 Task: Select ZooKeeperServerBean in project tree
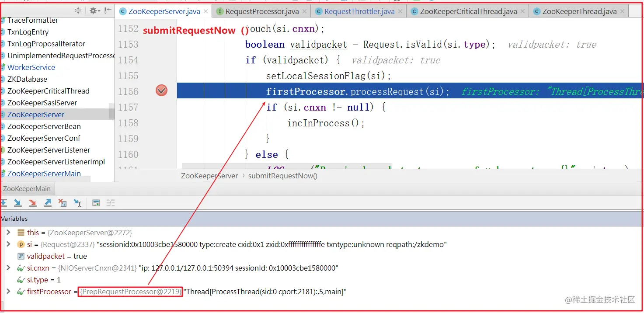point(44,126)
